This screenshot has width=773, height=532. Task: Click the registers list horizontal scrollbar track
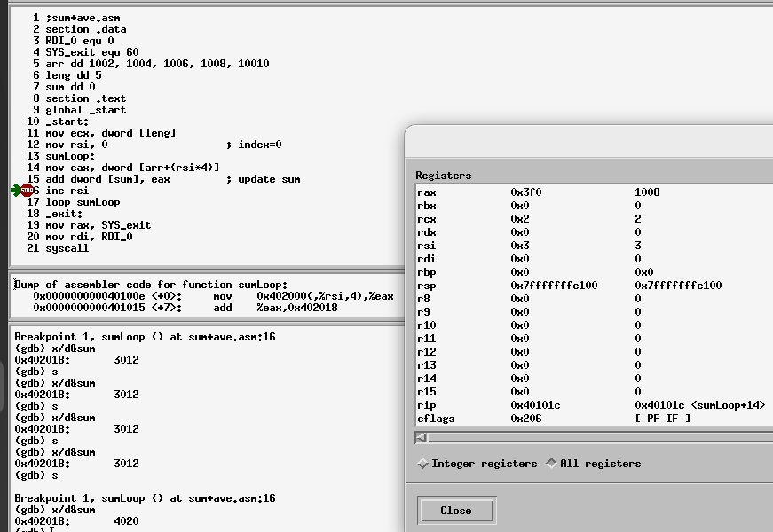600,437
